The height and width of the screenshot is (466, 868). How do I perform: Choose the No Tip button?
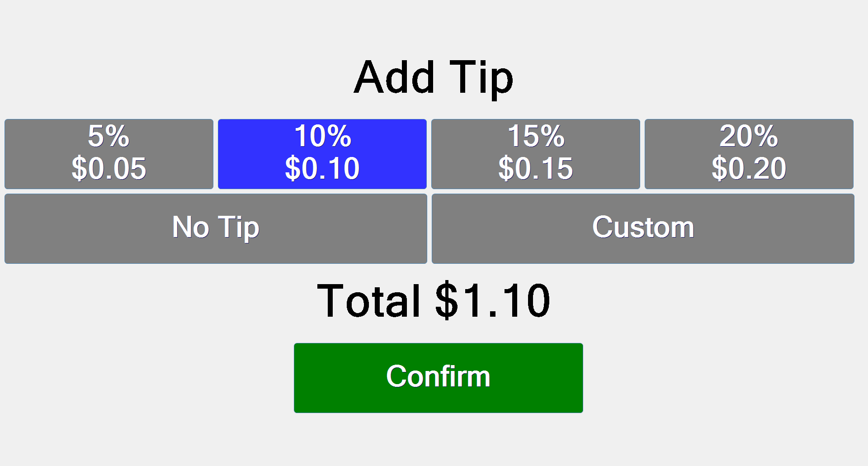(216, 228)
